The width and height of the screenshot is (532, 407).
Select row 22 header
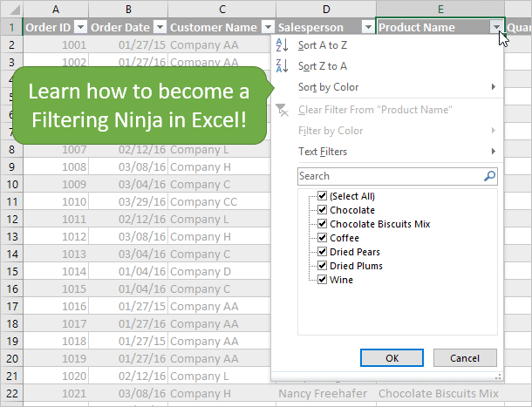[x=12, y=394]
